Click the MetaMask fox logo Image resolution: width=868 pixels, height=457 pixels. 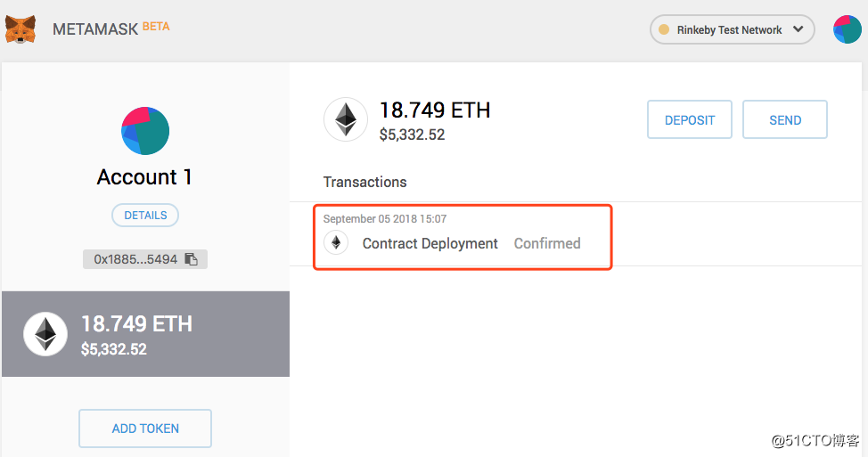pyautogui.click(x=20, y=29)
